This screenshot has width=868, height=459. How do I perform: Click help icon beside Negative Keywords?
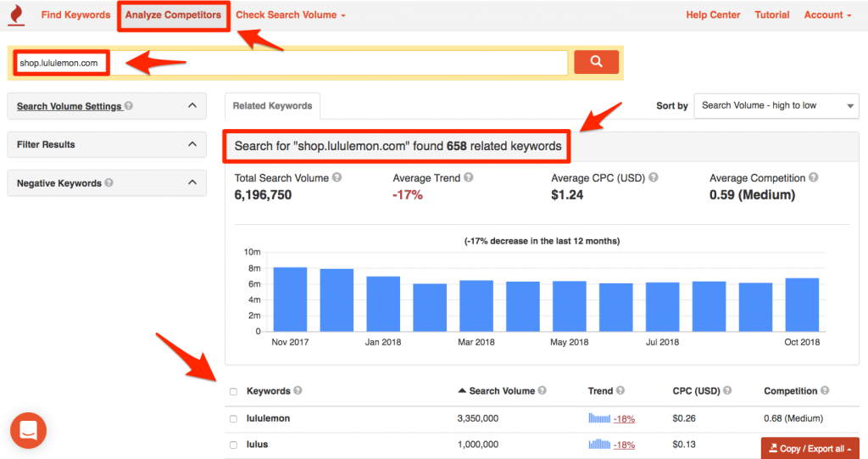109,182
